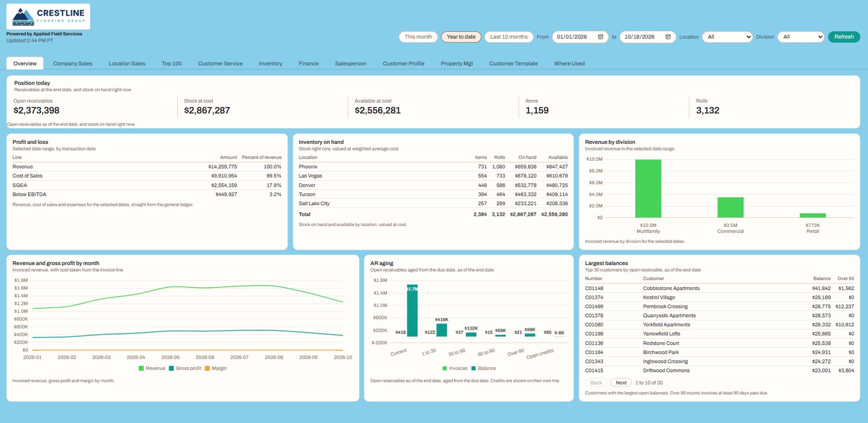The height and width of the screenshot is (423, 868).
Task: Click the Refresh button
Action: [x=844, y=37]
